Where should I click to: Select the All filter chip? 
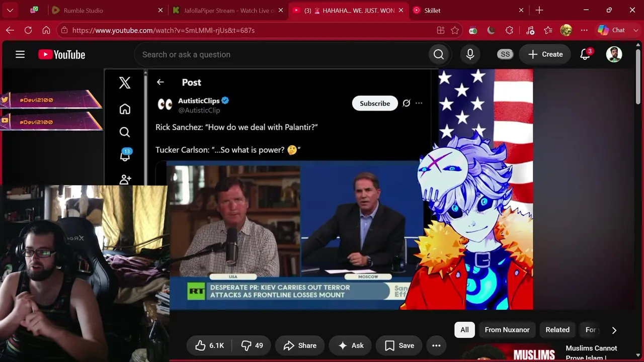[x=464, y=330]
